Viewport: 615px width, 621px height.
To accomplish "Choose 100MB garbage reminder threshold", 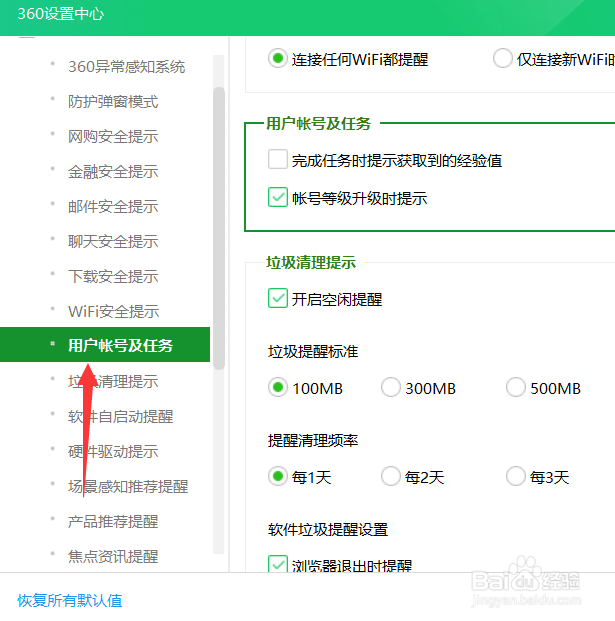I will click(278, 387).
